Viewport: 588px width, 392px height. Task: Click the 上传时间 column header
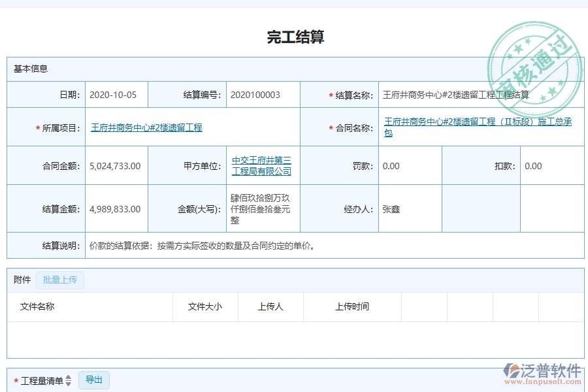click(352, 306)
